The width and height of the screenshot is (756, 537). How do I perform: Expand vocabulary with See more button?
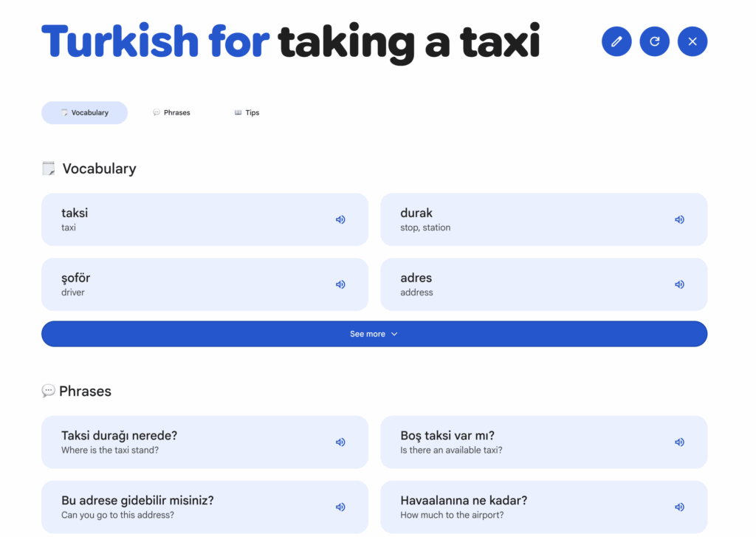[374, 334]
